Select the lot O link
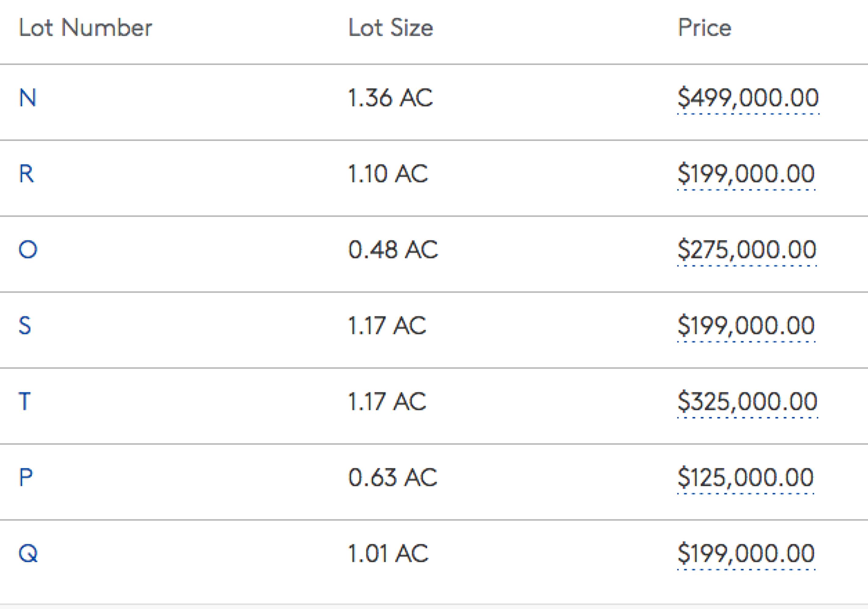This screenshot has height=609, width=868. 28,250
